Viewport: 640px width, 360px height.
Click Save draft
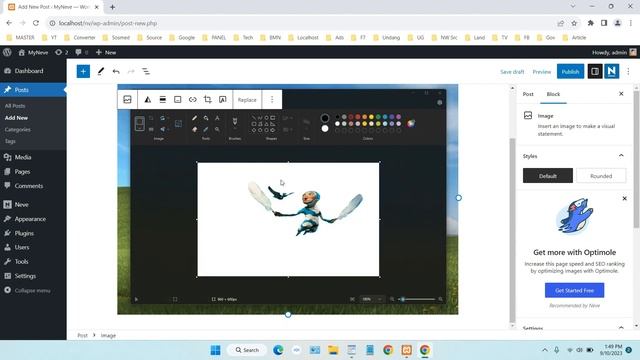512,71
